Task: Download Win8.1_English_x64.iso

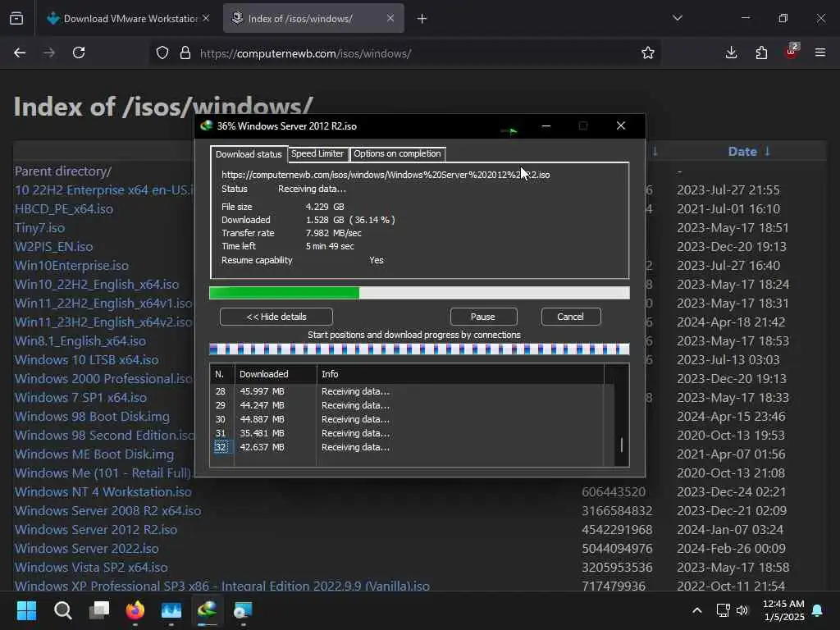Action: (x=80, y=340)
